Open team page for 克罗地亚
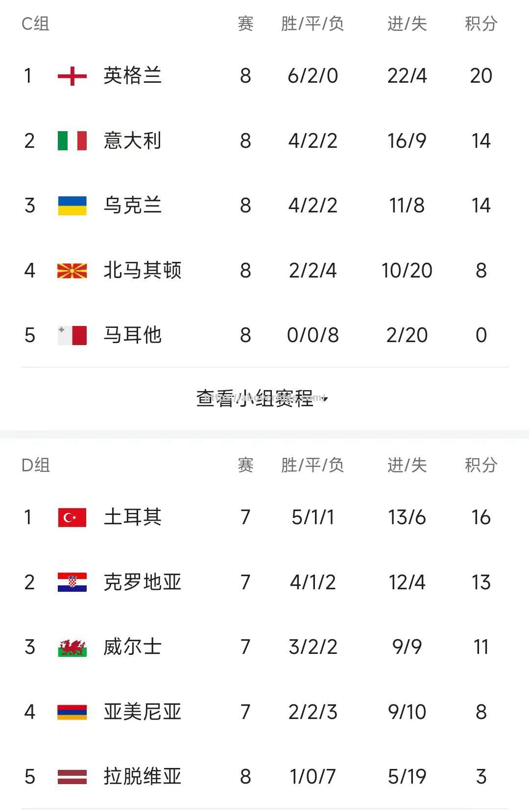Screen dimensions: 529x812 point(143,582)
